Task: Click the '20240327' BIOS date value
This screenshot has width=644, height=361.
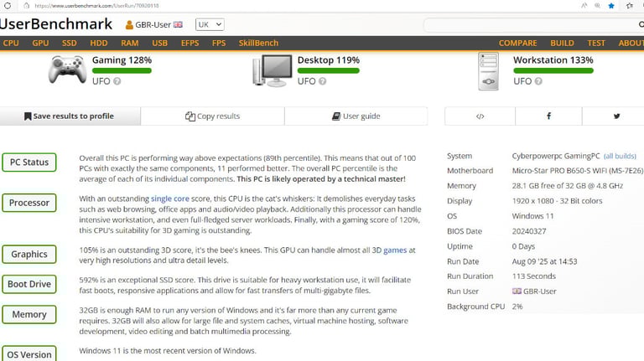Action: tap(529, 231)
